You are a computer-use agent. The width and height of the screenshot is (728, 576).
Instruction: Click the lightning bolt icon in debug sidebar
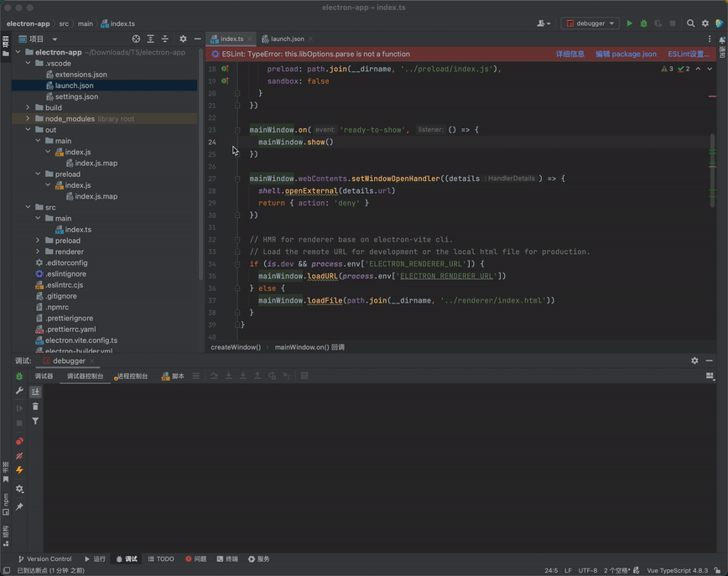[19, 470]
